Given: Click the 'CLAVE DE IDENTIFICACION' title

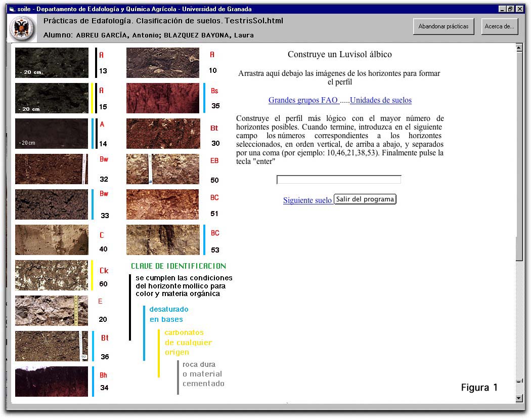Looking at the screenshot, I should (x=179, y=266).
